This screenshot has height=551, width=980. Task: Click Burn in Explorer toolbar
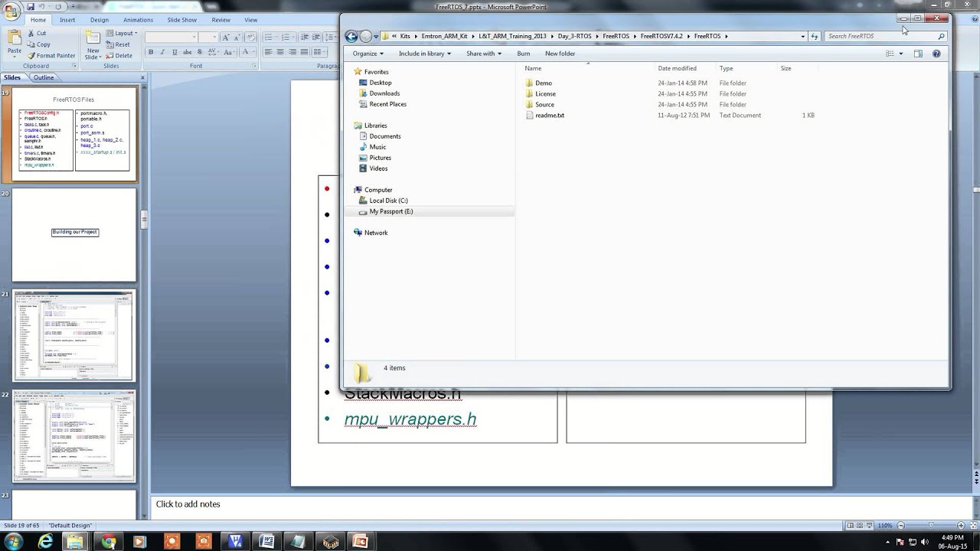(523, 54)
